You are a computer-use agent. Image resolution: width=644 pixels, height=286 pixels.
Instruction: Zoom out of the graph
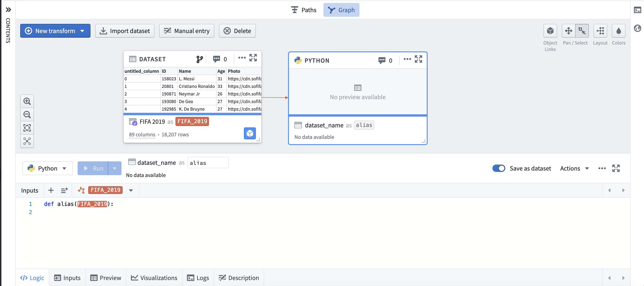(x=27, y=114)
